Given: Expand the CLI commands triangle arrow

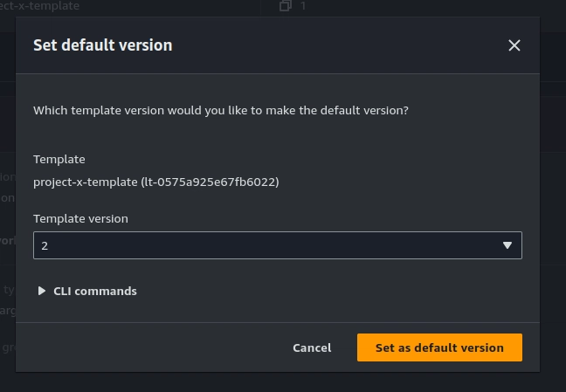Looking at the screenshot, I should (42, 291).
